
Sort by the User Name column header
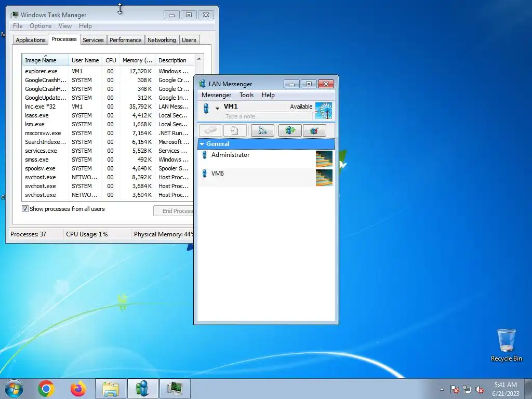[x=86, y=60]
